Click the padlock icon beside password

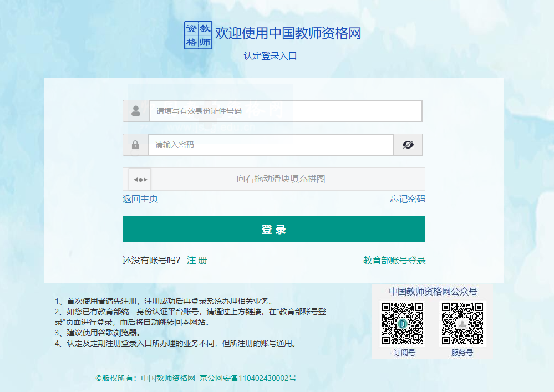coord(135,145)
